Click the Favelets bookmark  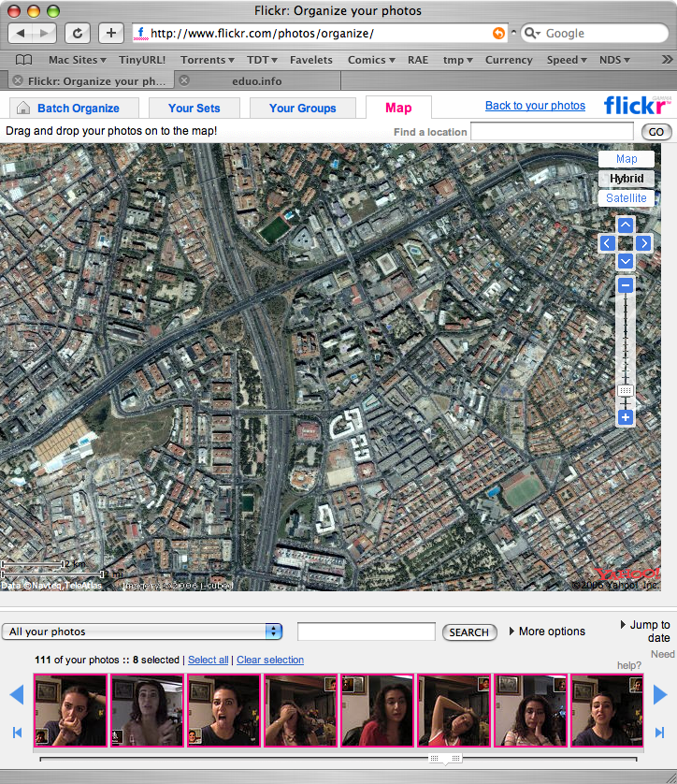click(310, 60)
